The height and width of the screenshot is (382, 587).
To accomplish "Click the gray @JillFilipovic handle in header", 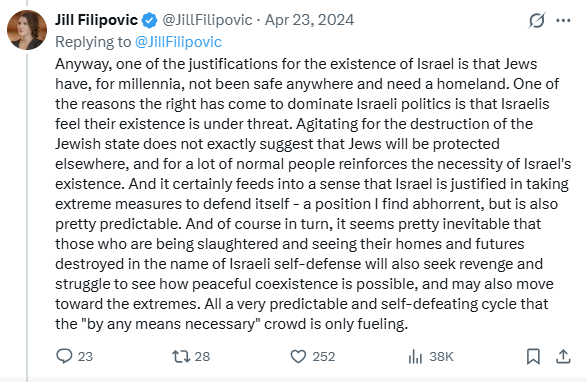I will (207, 20).
